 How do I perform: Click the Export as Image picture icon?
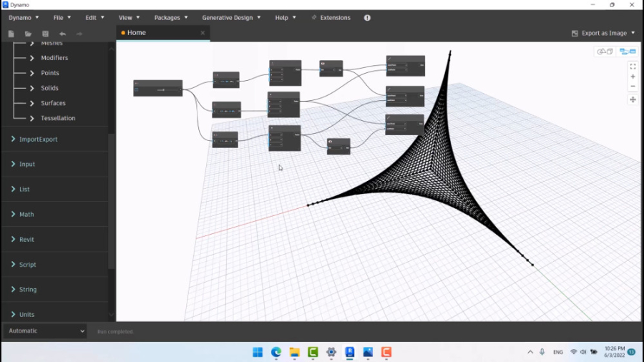(575, 33)
